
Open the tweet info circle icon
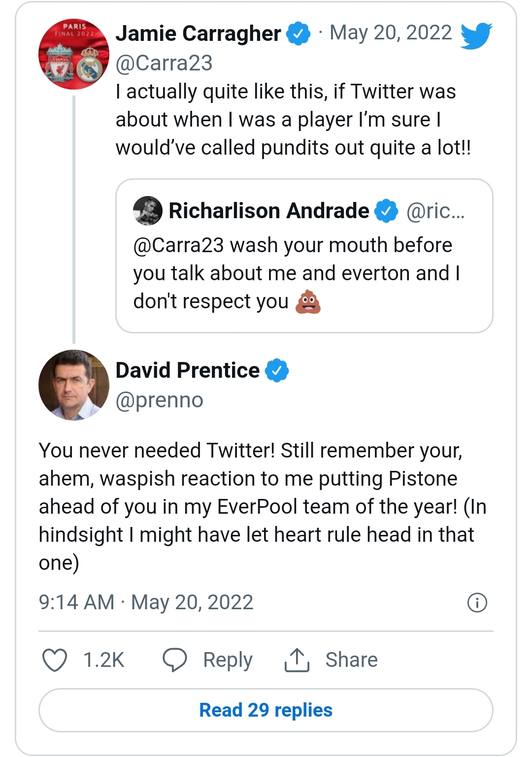pyautogui.click(x=477, y=602)
